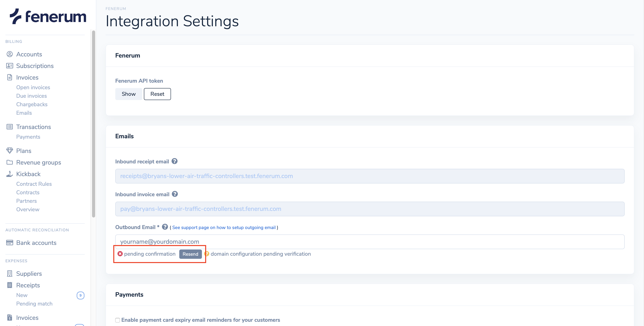
Task: Reset the Fenerum API token
Action: (157, 94)
